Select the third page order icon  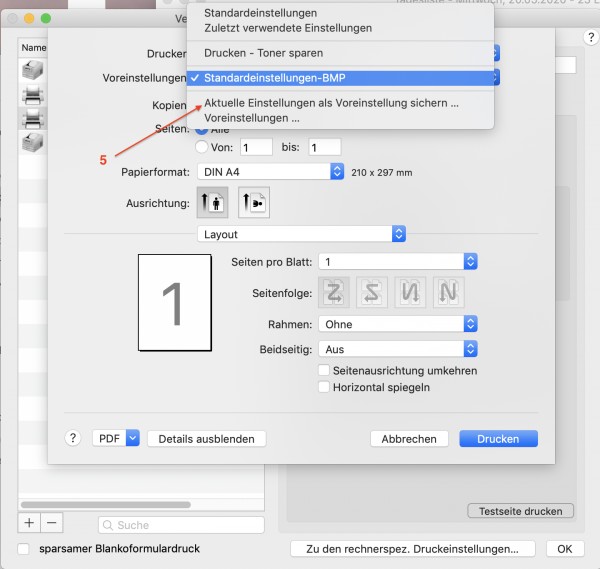(410, 293)
